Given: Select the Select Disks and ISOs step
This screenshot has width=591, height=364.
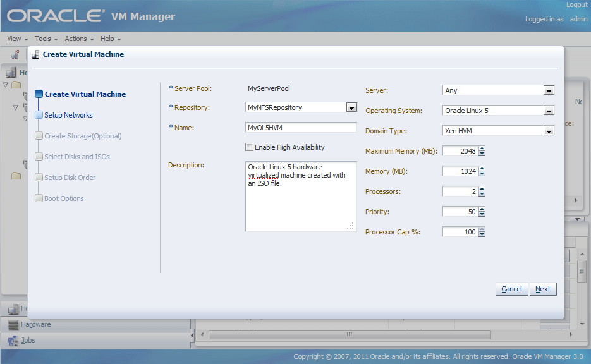Looking at the screenshot, I should coord(77,157).
